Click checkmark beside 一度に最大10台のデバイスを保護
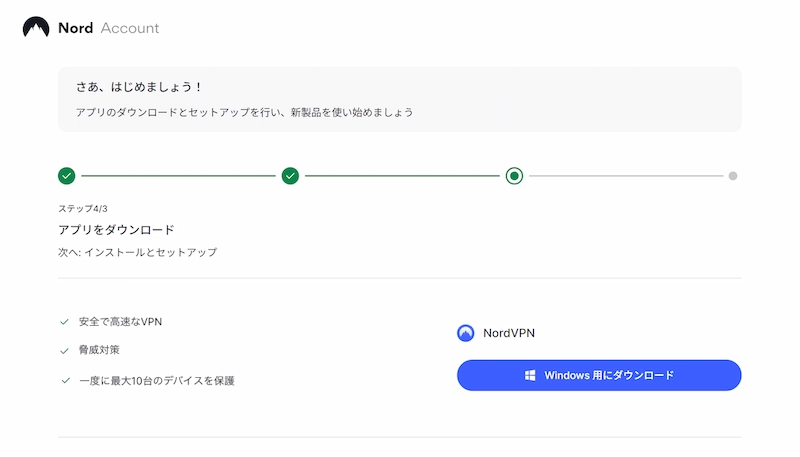The width and height of the screenshot is (800, 457). click(65, 380)
